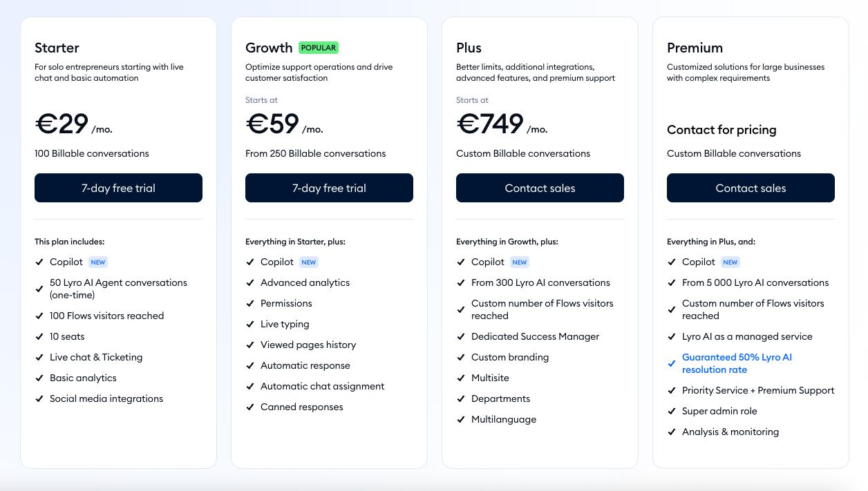Start the Starter plan 7-day free trial
Screen dimensions: 868x491
[118, 188]
